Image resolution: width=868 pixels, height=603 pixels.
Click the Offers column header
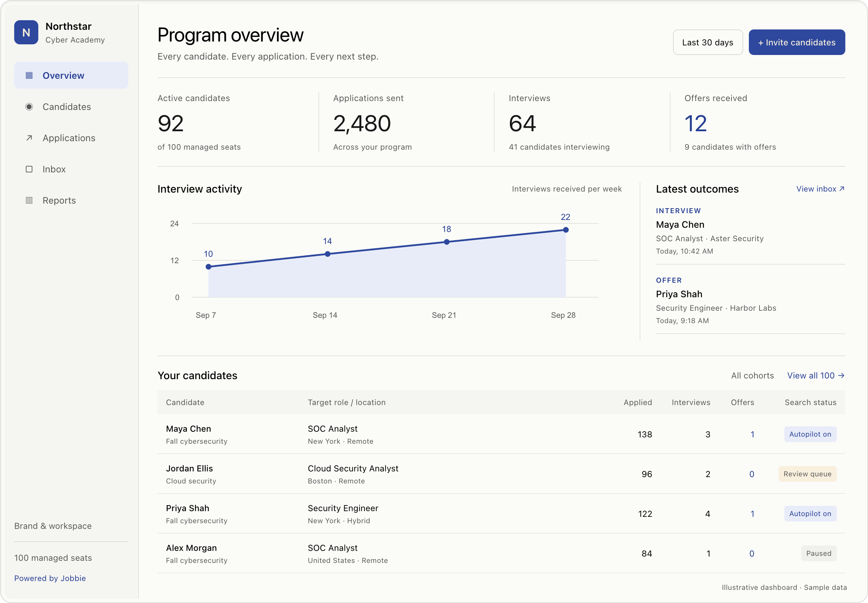point(742,402)
